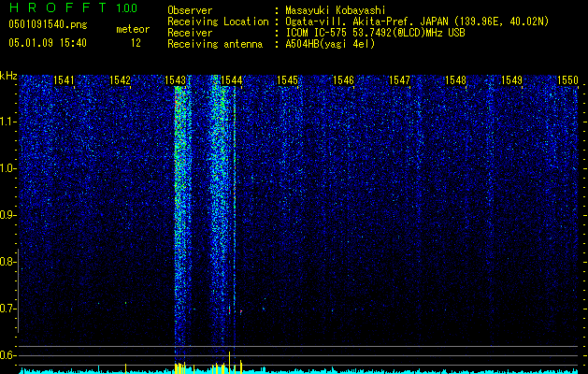Click time marker 1549
Image resolution: width=588 pixels, height=374 pixels.
click(x=512, y=79)
